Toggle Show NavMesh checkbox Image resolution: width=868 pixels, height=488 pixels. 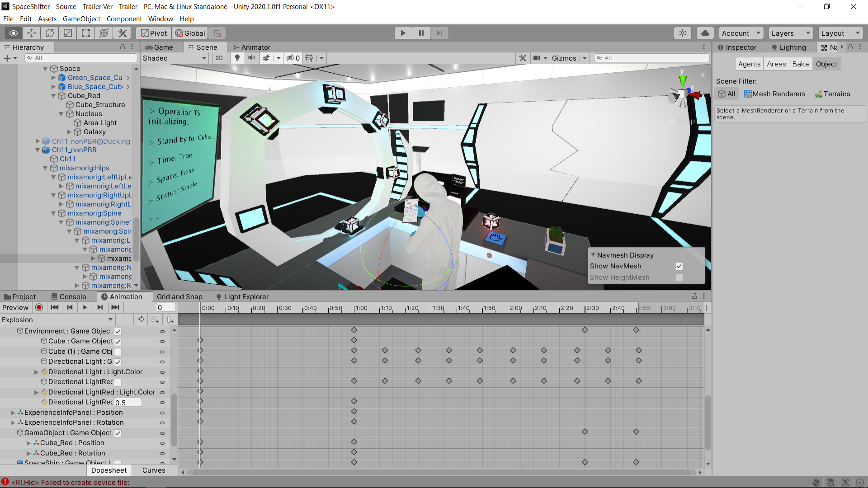[679, 266]
